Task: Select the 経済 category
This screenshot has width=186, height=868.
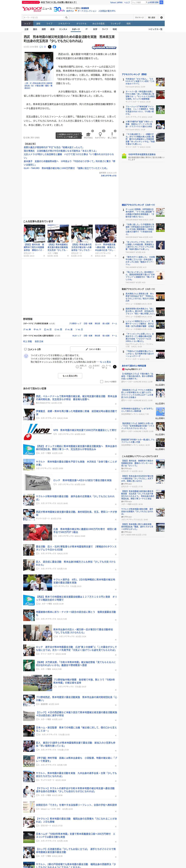Action: click(52, 29)
